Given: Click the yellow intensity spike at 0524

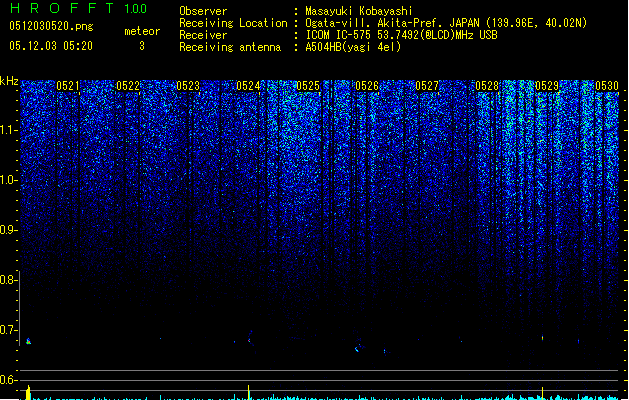Looking at the screenshot, I should [x=248, y=392].
